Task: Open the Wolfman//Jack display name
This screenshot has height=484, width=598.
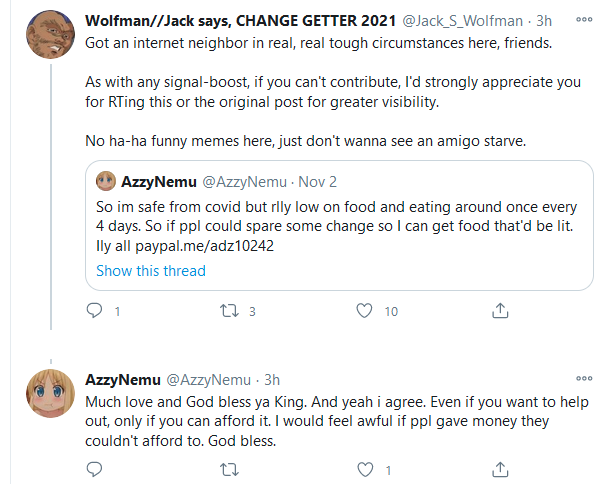Action: tap(240, 21)
